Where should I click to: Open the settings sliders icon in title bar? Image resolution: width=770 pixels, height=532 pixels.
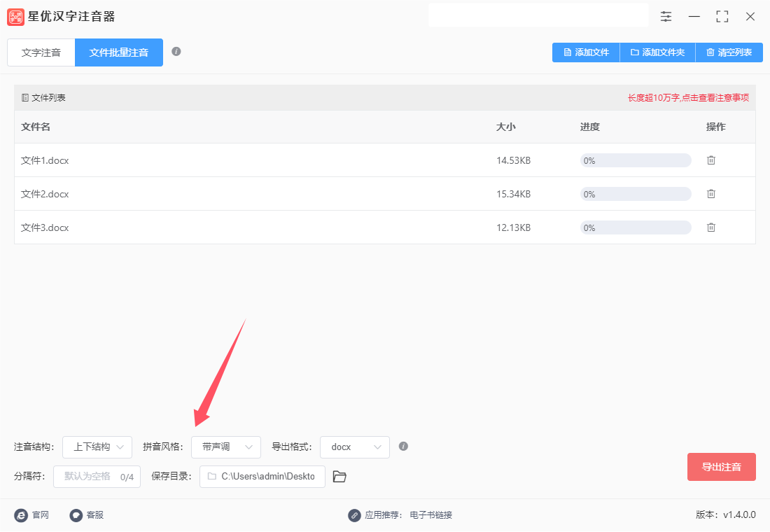666,17
